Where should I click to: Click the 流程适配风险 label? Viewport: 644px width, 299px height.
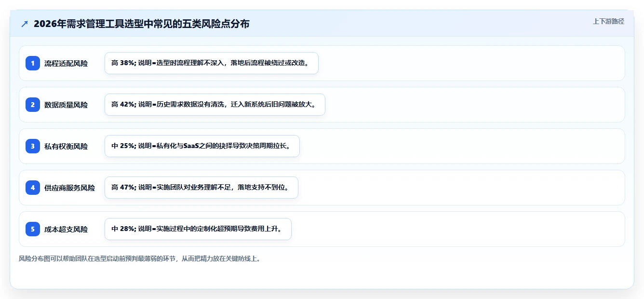pyautogui.click(x=66, y=63)
